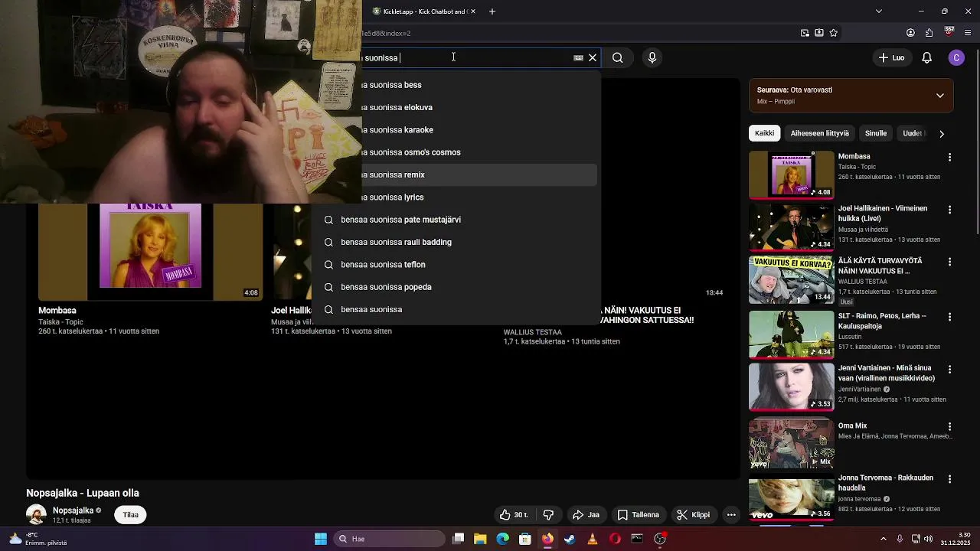
Task: Open the list all tabs chevron
Action: click(x=878, y=11)
